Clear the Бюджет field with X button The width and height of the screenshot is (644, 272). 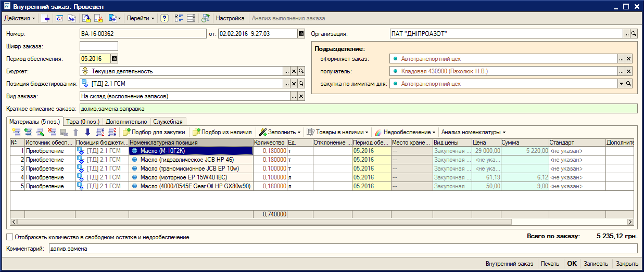point(294,71)
